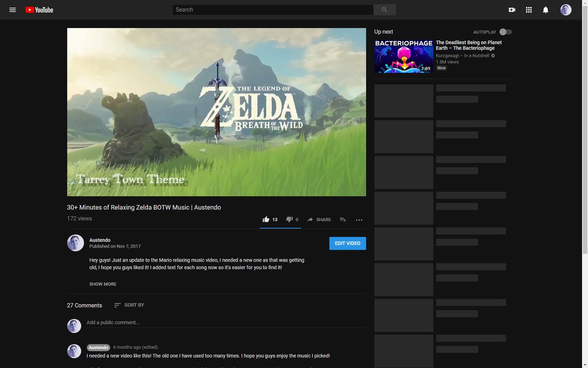Open the notifications bell
Image resolution: width=588 pixels, height=368 pixels.
545,10
